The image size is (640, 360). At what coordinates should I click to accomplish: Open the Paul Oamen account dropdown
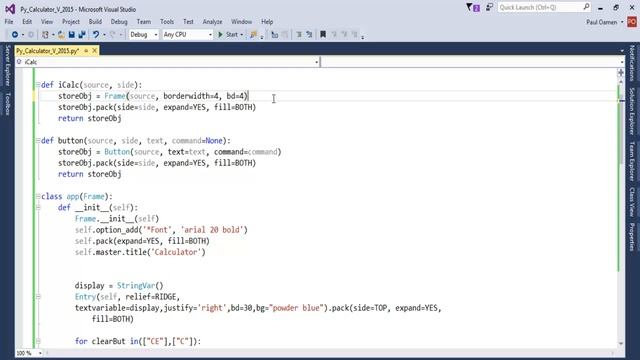[622, 22]
